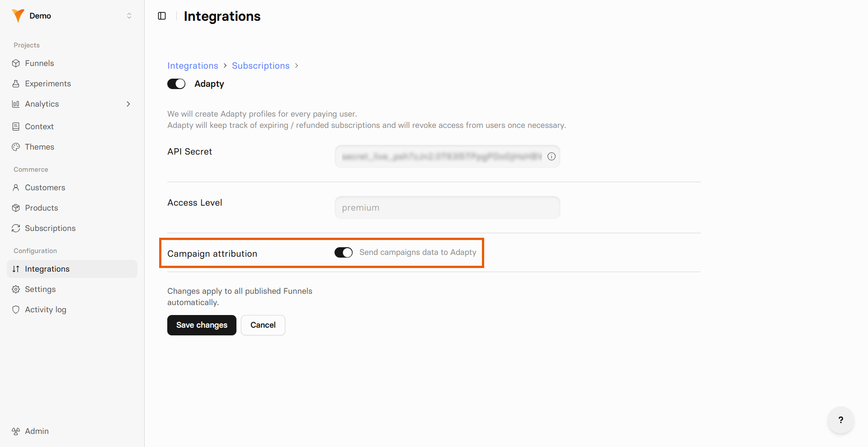The height and width of the screenshot is (447, 868).
Task: Turn off Campaign attribution toggle
Action: pyautogui.click(x=344, y=253)
